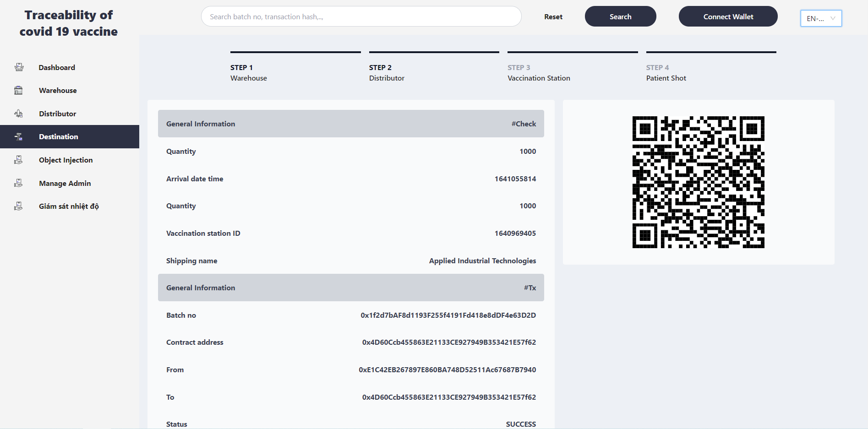Navigate to Manage Admin
The width and height of the screenshot is (868, 429).
pyautogui.click(x=70, y=183)
